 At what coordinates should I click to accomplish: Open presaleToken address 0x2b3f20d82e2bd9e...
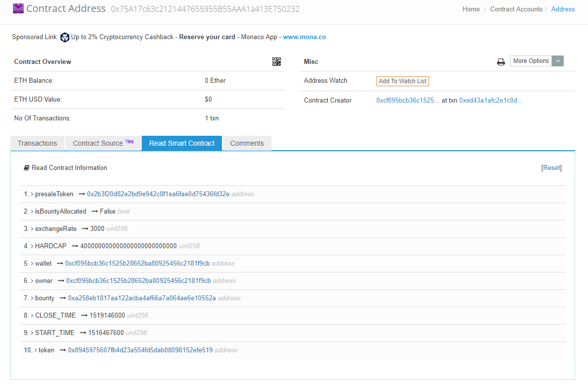158,194
